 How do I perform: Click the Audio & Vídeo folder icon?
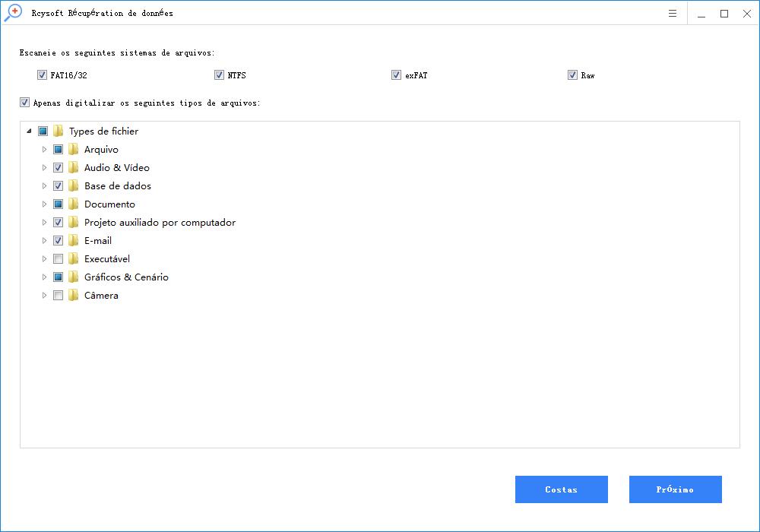point(73,168)
